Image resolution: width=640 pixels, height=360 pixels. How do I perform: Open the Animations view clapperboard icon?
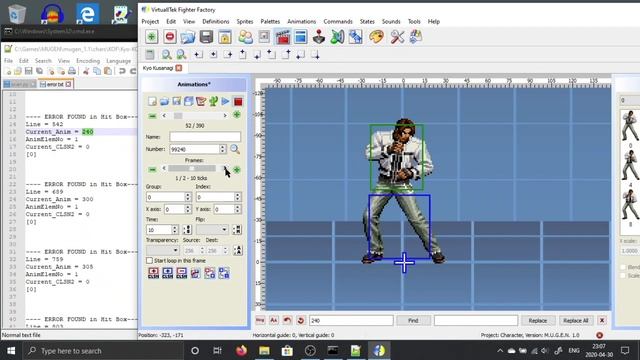tap(282, 37)
